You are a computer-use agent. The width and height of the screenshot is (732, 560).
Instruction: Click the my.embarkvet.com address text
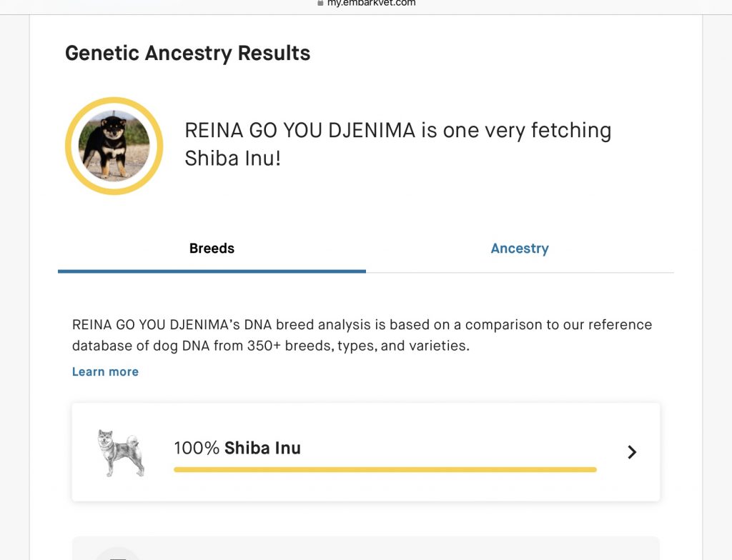pos(371,3)
